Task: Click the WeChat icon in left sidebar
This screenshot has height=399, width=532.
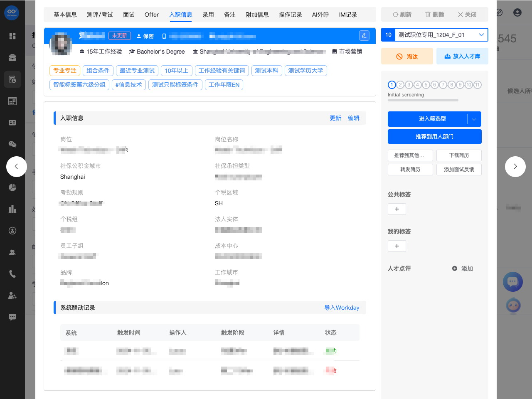Action: point(12,144)
